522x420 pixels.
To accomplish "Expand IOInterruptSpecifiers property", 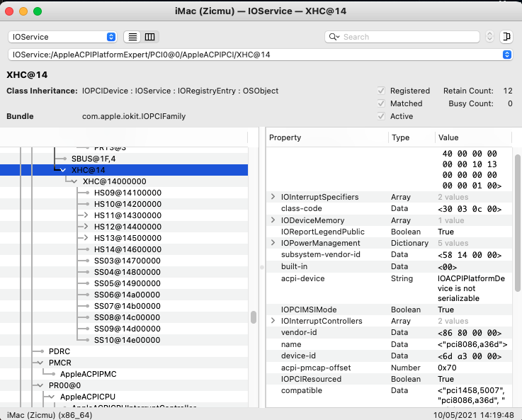I will [x=273, y=197].
